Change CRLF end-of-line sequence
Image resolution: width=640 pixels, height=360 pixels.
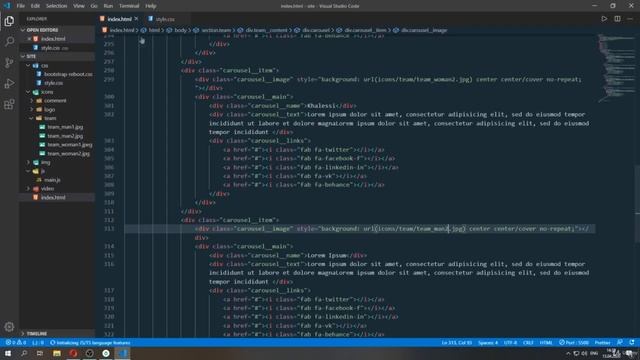coord(528,342)
